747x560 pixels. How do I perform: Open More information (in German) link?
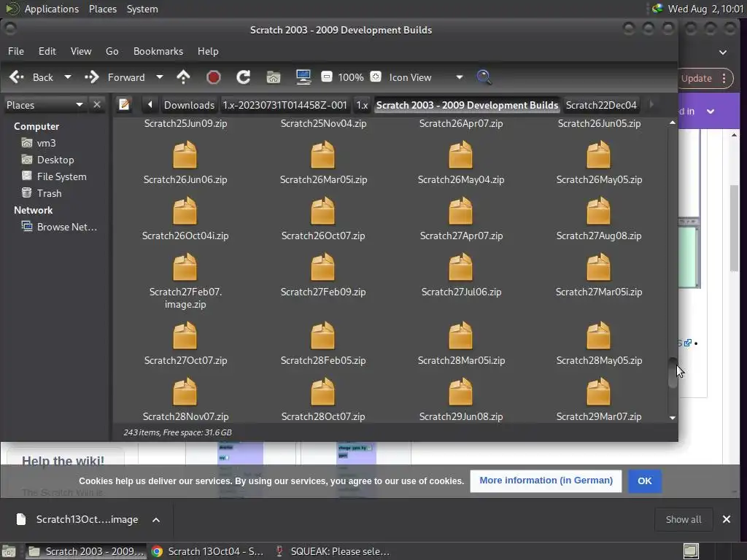[546, 481]
